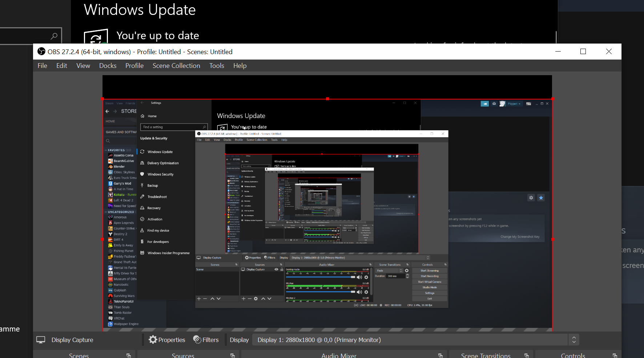
Task: Click the gear icon beside the star in previewed Steam
Action: click(531, 198)
